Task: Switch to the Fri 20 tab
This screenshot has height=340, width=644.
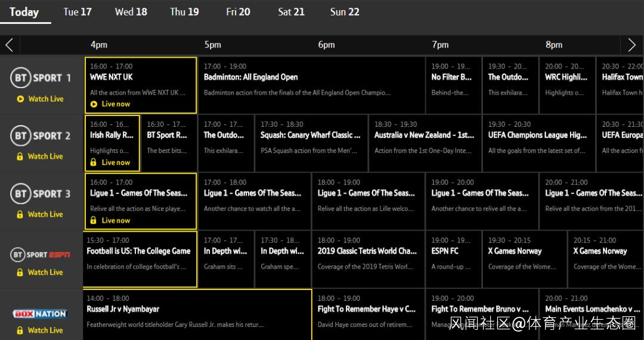Action: [238, 13]
